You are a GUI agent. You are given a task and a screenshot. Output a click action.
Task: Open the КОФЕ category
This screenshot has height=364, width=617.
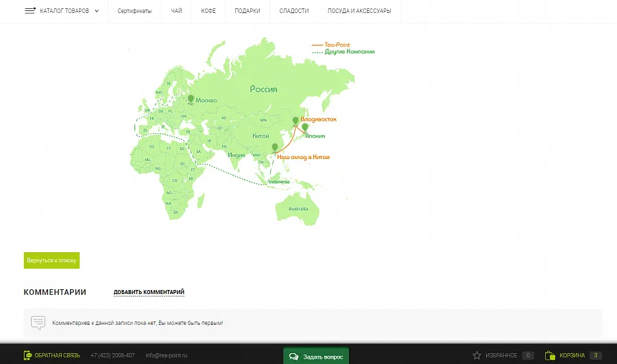(208, 11)
